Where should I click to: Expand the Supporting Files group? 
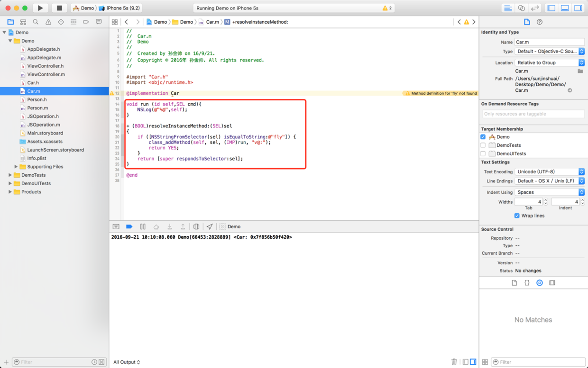point(16,167)
